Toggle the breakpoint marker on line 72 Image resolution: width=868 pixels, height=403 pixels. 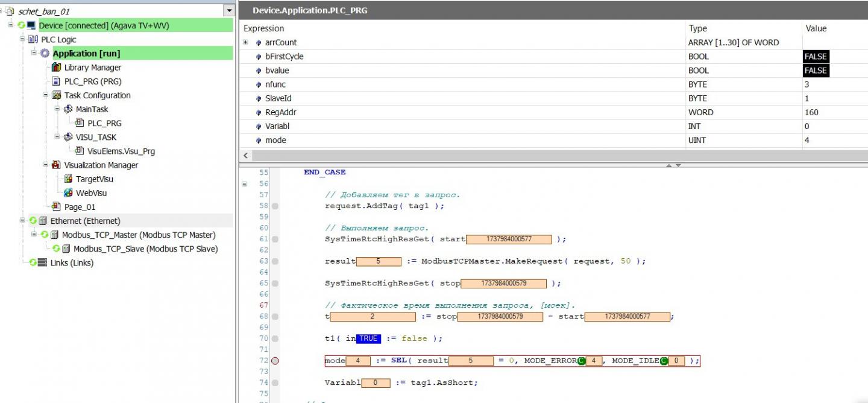(275, 361)
